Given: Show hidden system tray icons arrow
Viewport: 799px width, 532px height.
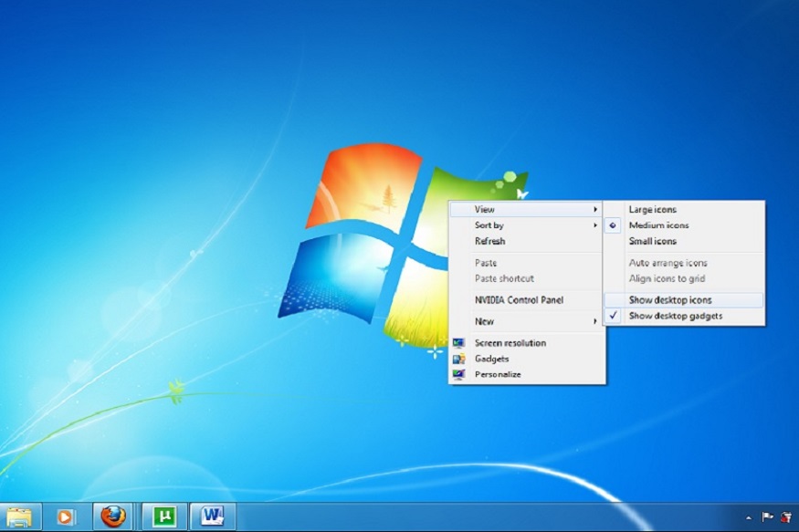Looking at the screenshot, I should tap(749, 517).
